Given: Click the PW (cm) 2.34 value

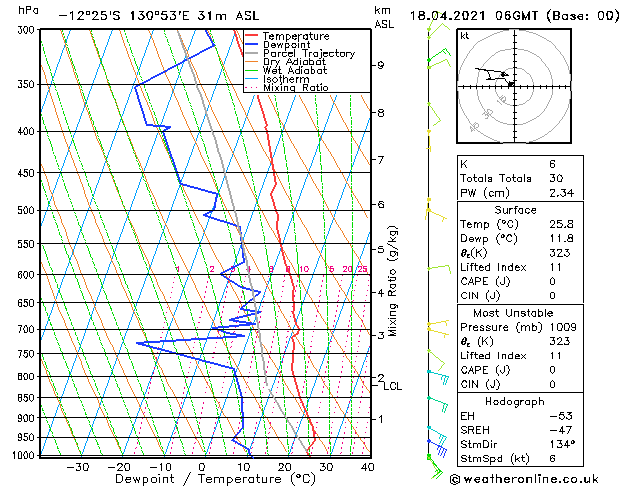Looking at the screenshot, I should [x=562, y=193].
